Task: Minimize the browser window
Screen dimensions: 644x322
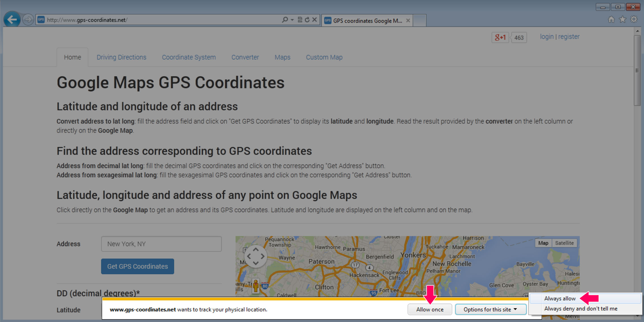Action: (x=603, y=7)
